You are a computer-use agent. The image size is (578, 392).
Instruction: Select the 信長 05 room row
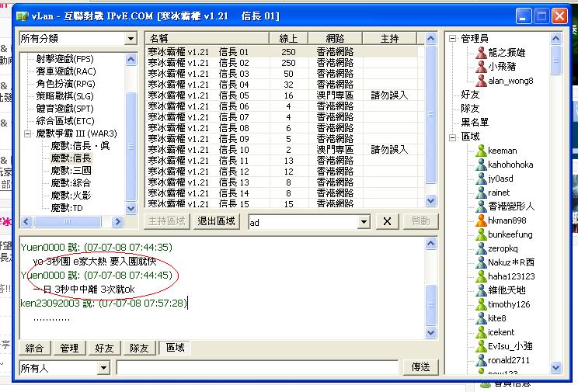click(282, 95)
